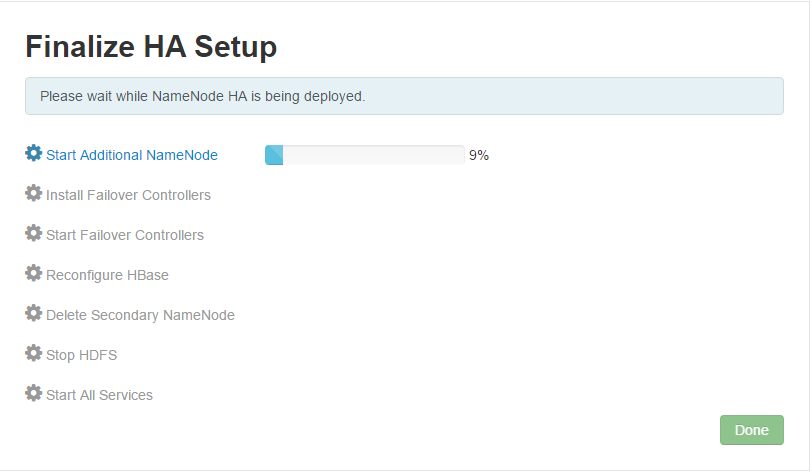The height and width of the screenshot is (472, 812).
Task: Select the Start All Services step label
Action: tap(99, 395)
